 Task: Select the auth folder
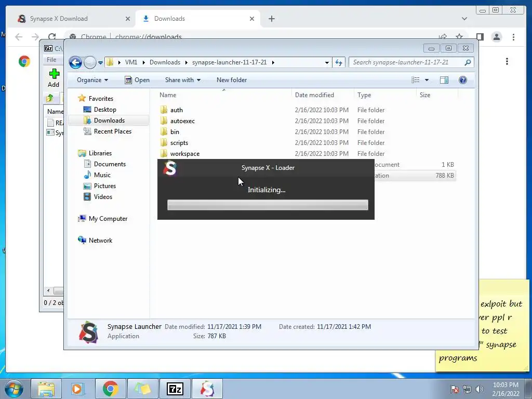click(177, 110)
